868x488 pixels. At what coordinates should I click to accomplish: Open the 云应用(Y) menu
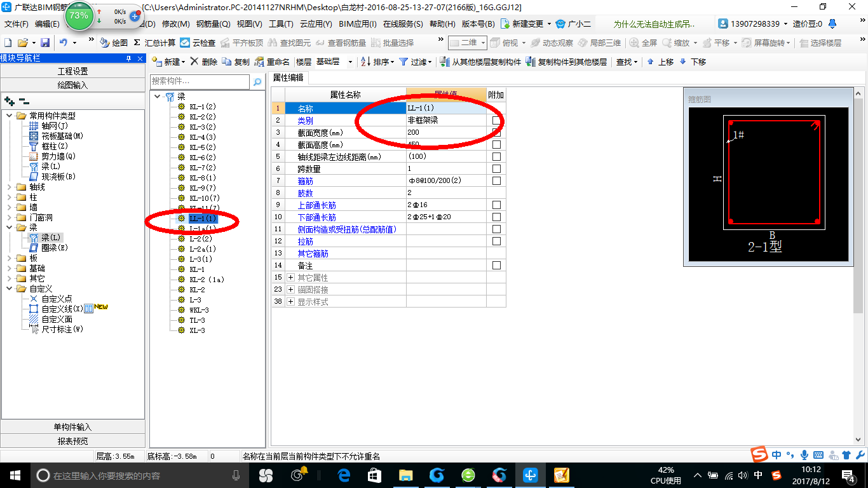[316, 24]
